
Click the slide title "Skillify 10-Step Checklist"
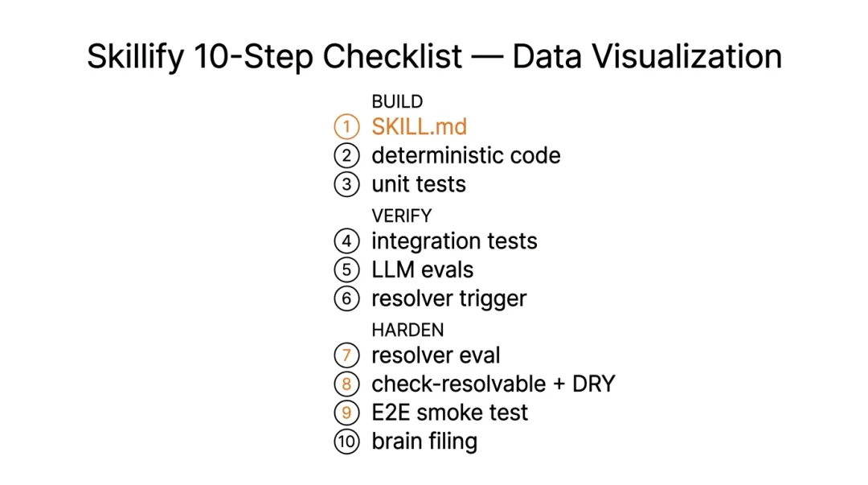coord(274,57)
